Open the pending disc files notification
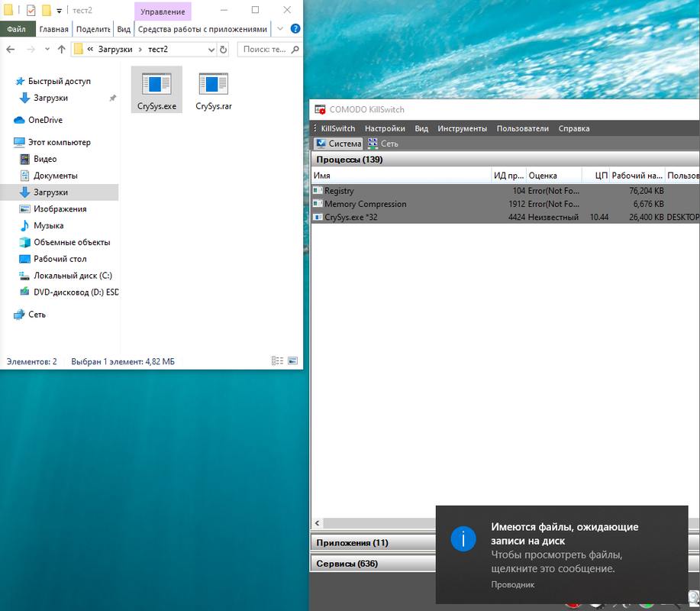 (562, 554)
